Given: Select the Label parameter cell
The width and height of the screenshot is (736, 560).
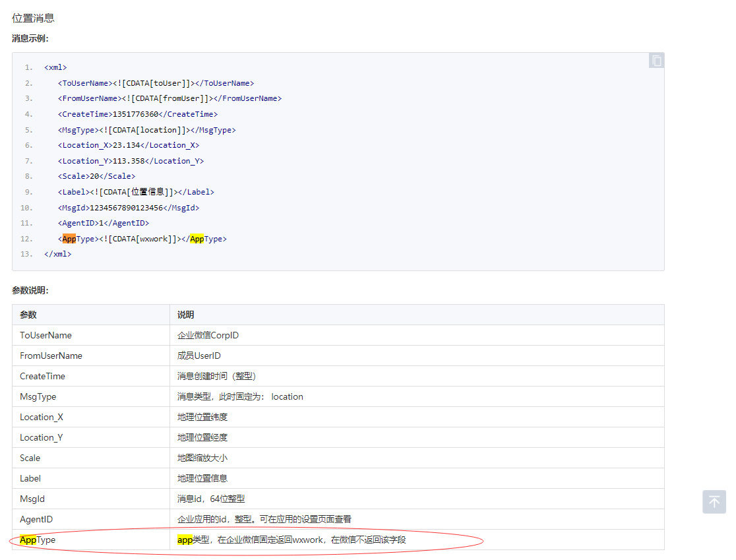Looking at the screenshot, I should pyautogui.click(x=91, y=478).
